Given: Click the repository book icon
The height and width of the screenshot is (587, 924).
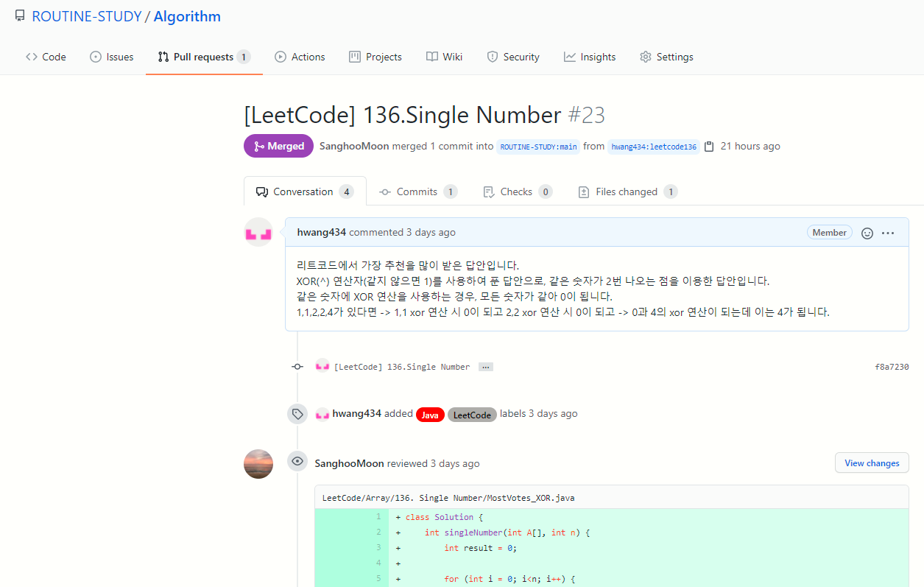Looking at the screenshot, I should point(20,16).
